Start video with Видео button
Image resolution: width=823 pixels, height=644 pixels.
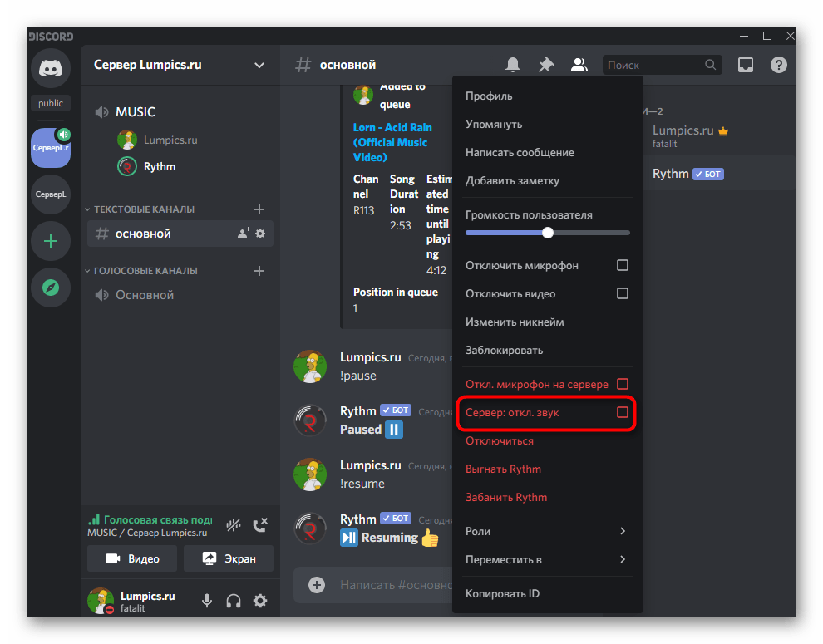(131, 558)
